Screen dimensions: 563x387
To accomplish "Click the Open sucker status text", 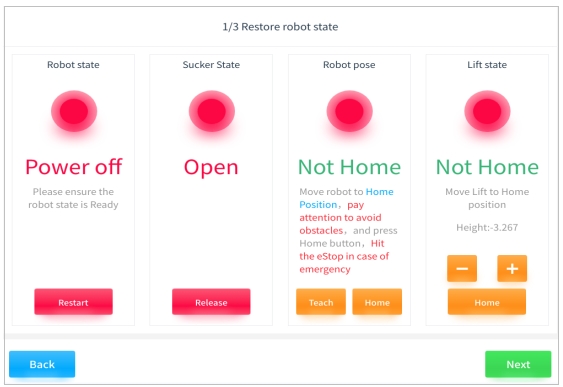I will click(211, 168).
